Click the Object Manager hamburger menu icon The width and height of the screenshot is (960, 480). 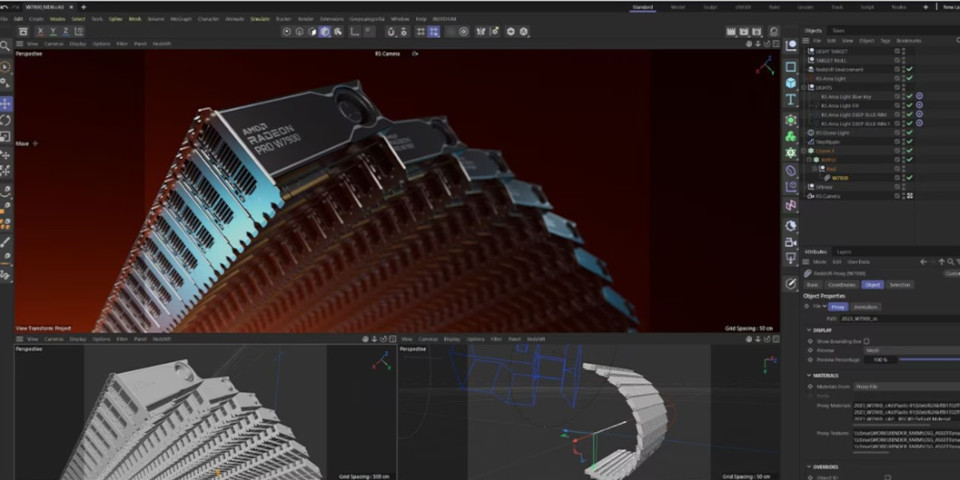point(806,41)
